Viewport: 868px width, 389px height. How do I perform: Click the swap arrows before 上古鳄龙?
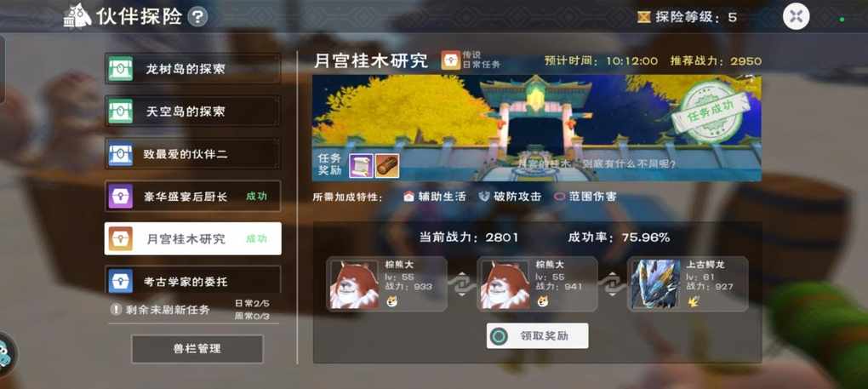[x=612, y=283]
